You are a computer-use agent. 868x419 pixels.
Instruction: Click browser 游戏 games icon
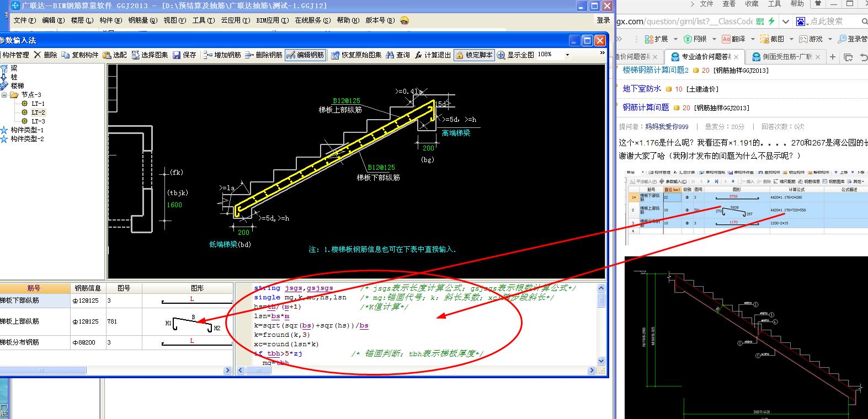tap(803, 39)
